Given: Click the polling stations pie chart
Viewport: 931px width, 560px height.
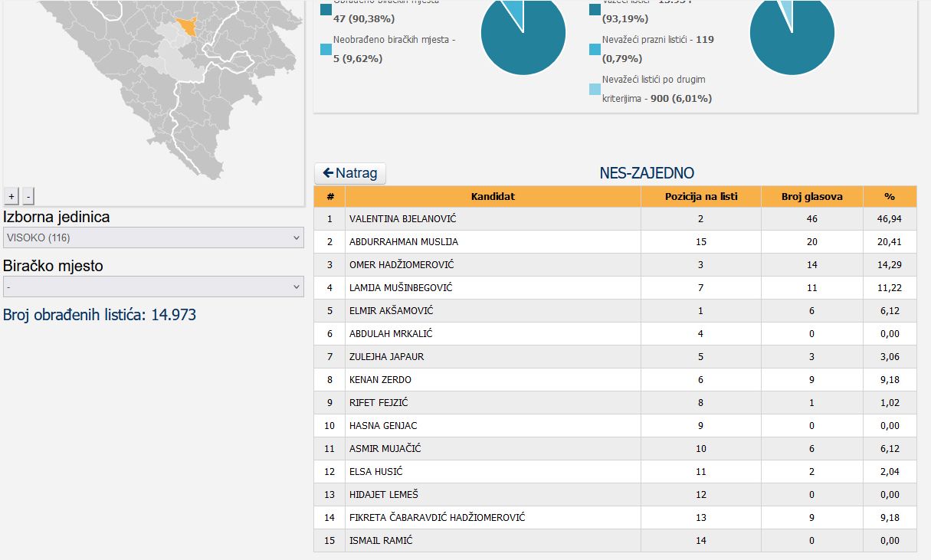Looking at the screenshot, I should (523, 34).
